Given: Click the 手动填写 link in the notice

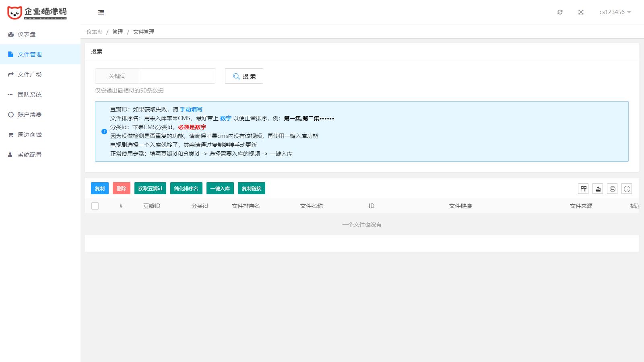Looking at the screenshot, I should coord(191,109).
